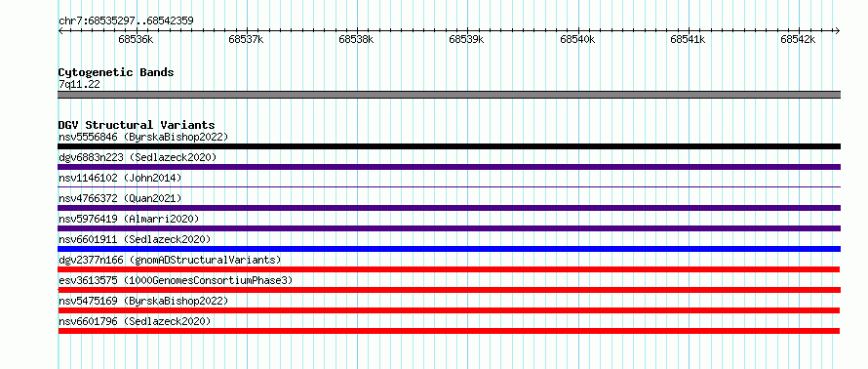Select the esv3613575 (1000GenomesConsortiumPhase3) label

[176, 280]
